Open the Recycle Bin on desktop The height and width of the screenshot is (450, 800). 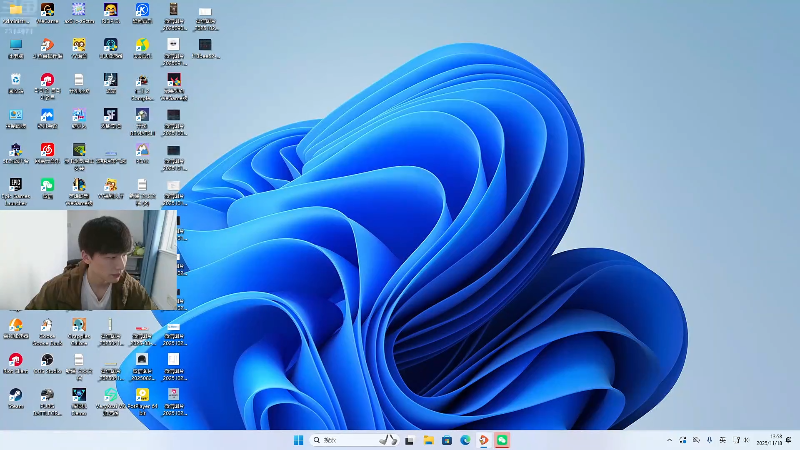[x=15, y=80]
